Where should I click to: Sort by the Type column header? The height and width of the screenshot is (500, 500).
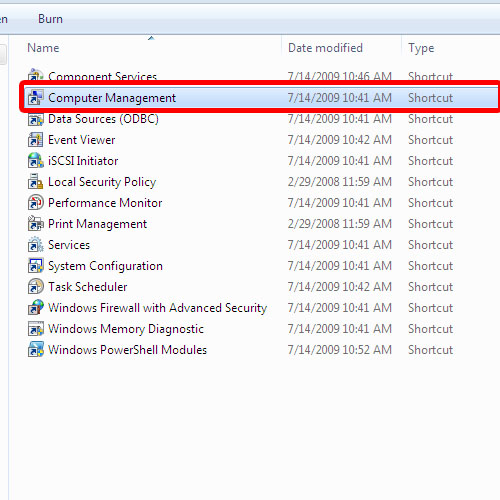click(421, 48)
